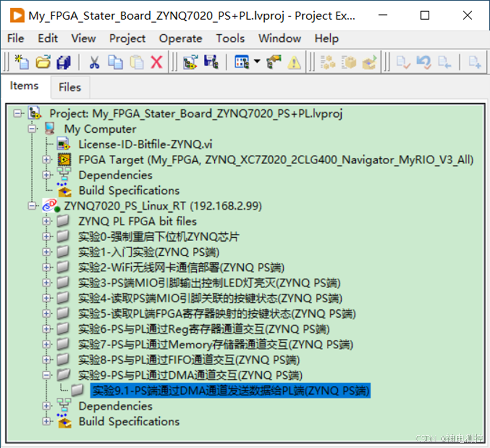Screen dimensions: 490x448
Task: Select the FPGA Target tree item
Action: tap(276, 160)
